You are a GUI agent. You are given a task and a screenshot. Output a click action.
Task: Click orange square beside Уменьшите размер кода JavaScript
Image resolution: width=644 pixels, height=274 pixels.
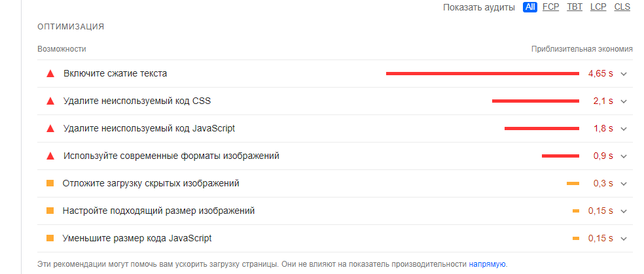point(50,238)
